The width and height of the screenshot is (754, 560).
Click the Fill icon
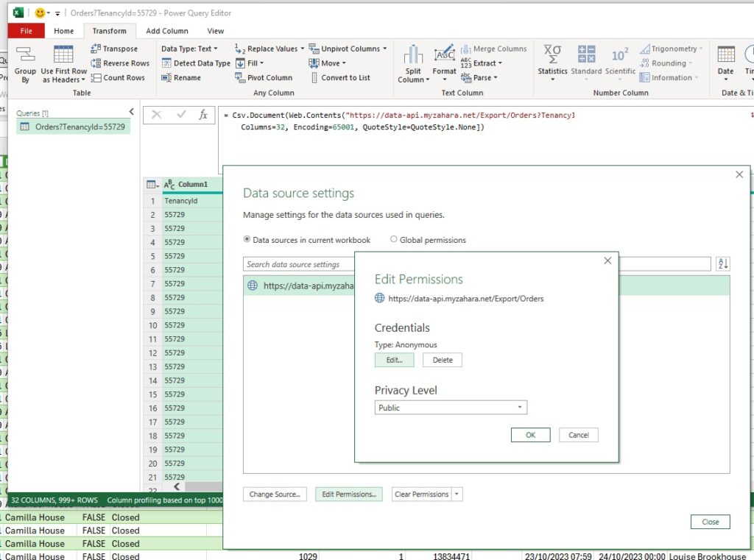coord(240,63)
